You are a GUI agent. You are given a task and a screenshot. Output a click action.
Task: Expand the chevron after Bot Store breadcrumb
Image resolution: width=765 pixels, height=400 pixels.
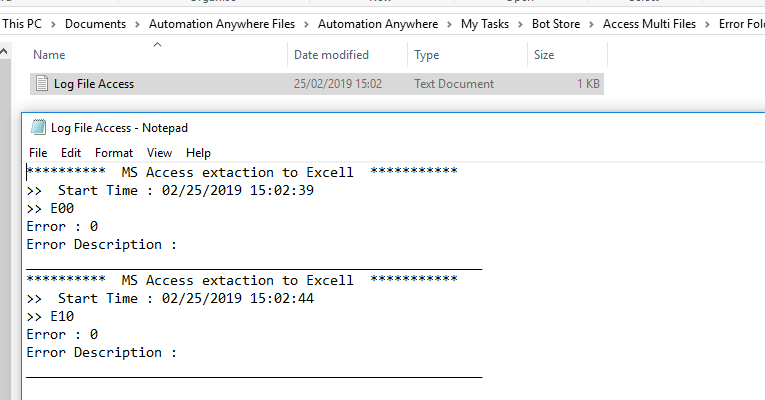pyautogui.click(x=593, y=23)
